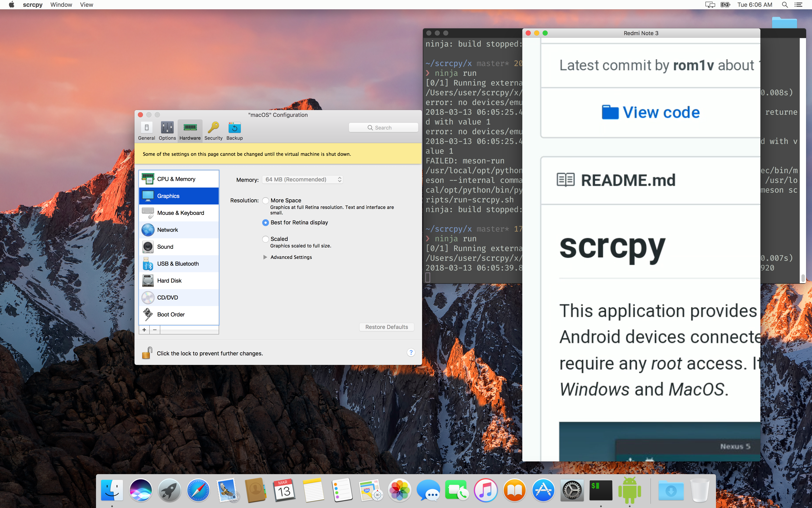Open System Preferences from the Dock

[x=572, y=490]
